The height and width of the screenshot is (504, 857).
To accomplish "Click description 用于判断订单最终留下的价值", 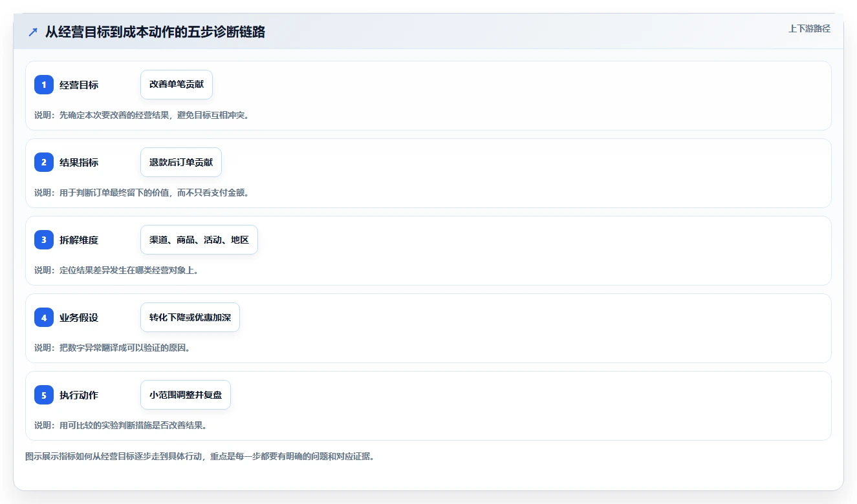I will coord(142,193).
